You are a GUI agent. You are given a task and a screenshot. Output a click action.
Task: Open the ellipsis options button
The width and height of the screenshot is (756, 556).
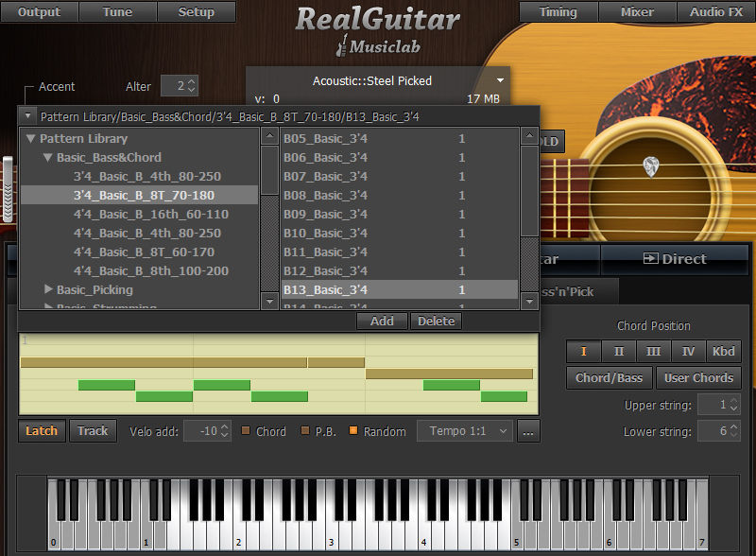pos(528,430)
